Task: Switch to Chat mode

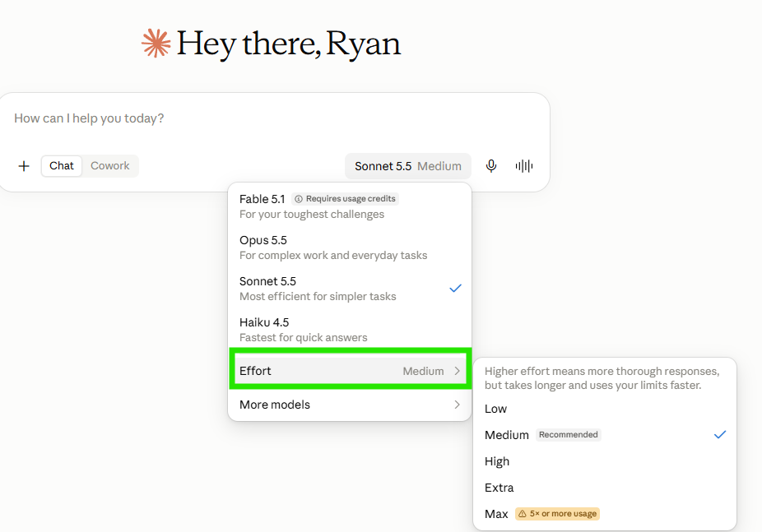Action: point(62,166)
